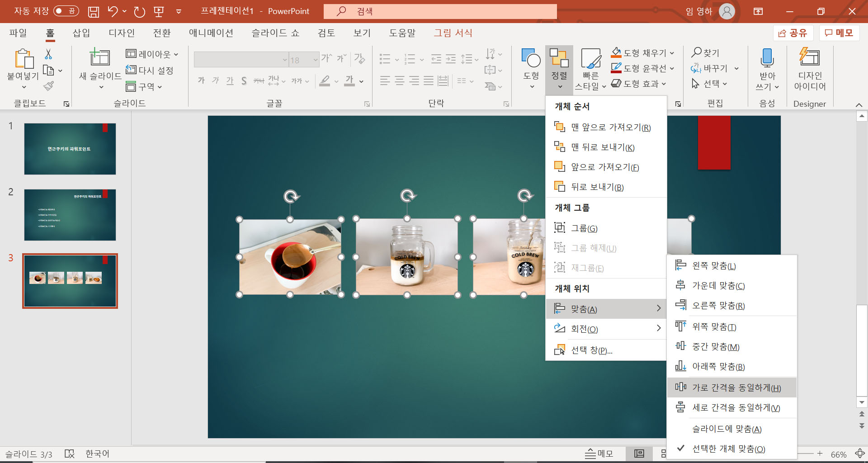Choose Align Right (오른쪽 맞춤)

(x=731, y=305)
